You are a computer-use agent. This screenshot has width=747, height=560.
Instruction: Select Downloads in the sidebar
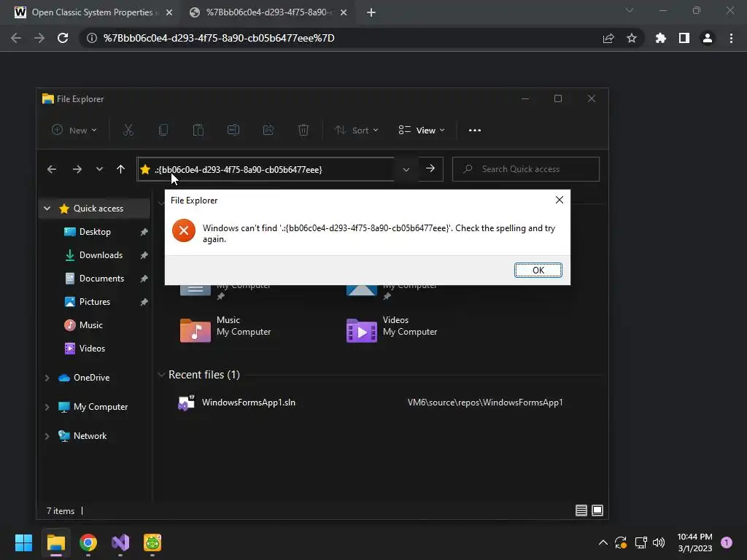coord(101,254)
